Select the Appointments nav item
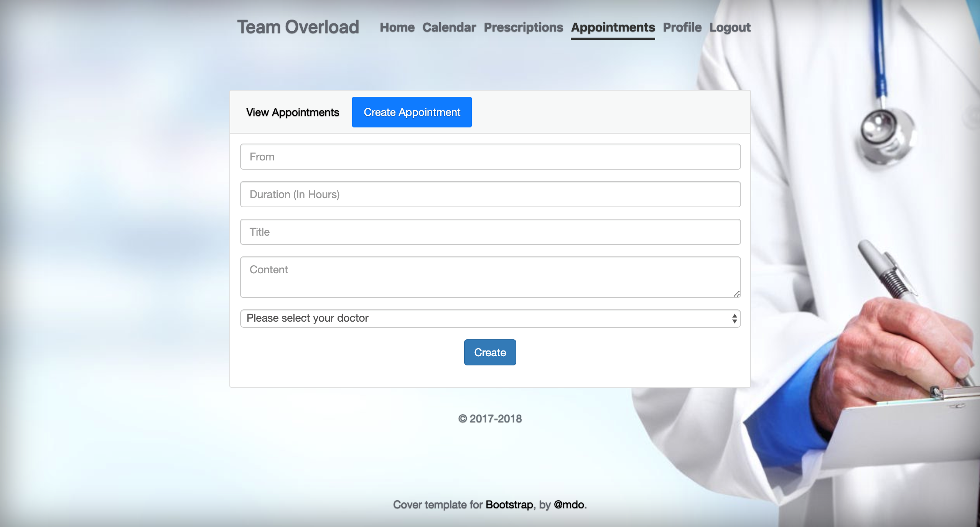 click(x=613, y=28)
